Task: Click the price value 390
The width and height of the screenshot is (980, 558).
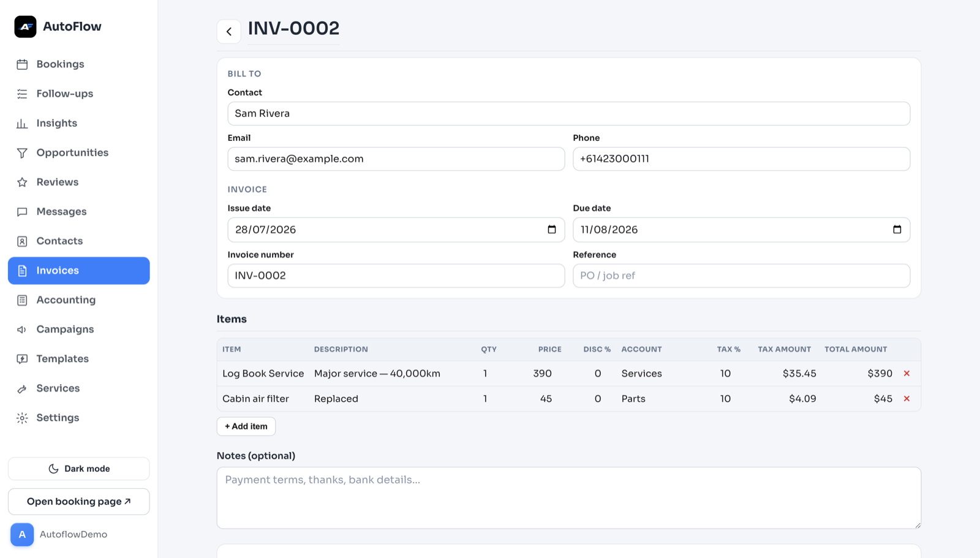Action: [x=542, y=374]
